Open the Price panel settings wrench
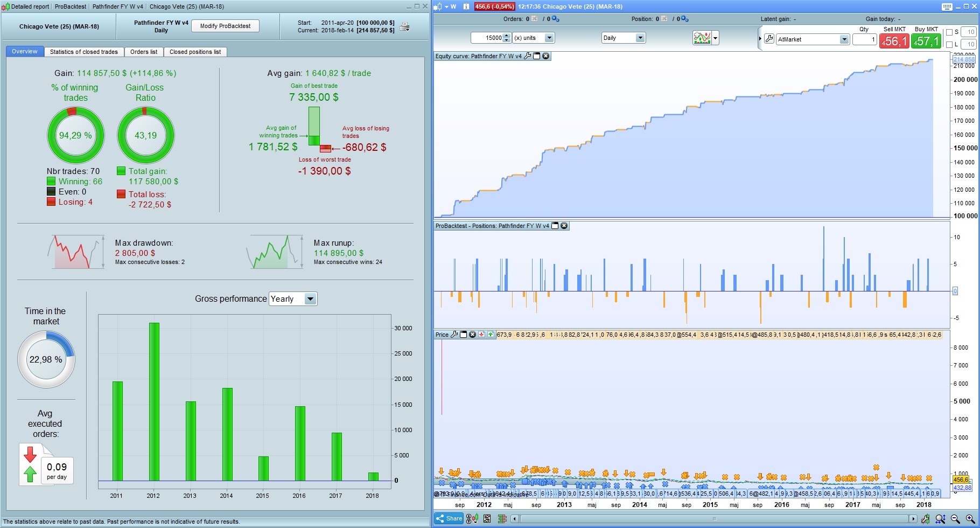The image size is (980, 528). point(454,335)
